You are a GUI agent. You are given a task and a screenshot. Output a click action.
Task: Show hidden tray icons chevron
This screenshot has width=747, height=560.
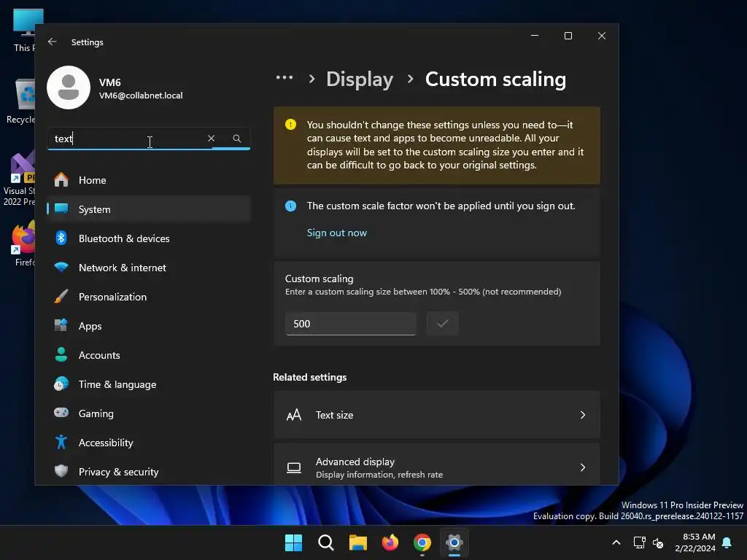616,542
